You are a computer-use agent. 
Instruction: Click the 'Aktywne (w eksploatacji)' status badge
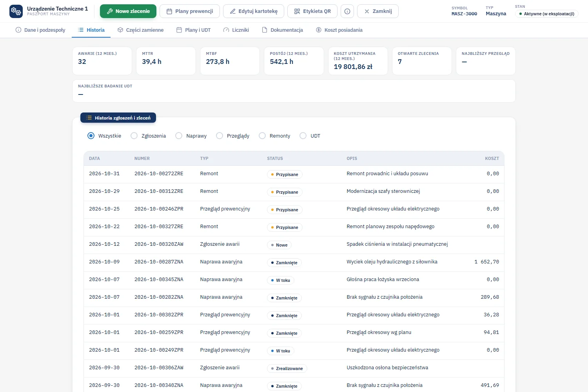[546, 14]
